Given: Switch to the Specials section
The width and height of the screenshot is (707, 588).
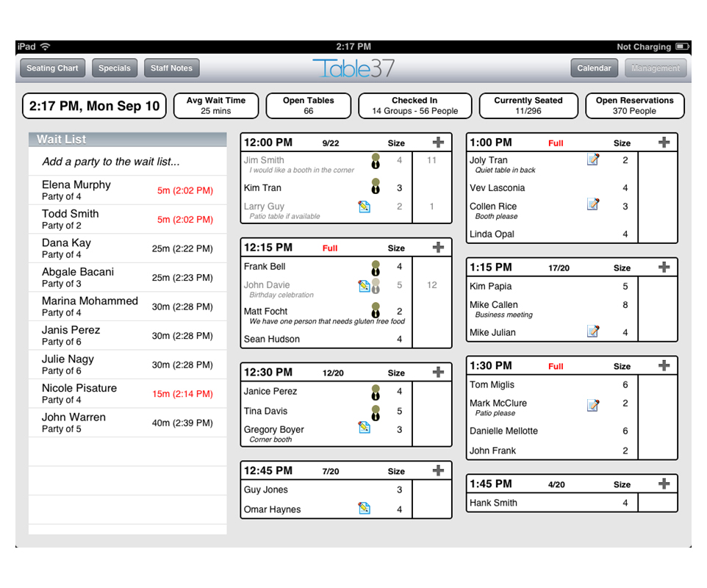Looking at the screenshot, I should pyautogui.click(x=115, y=68).
